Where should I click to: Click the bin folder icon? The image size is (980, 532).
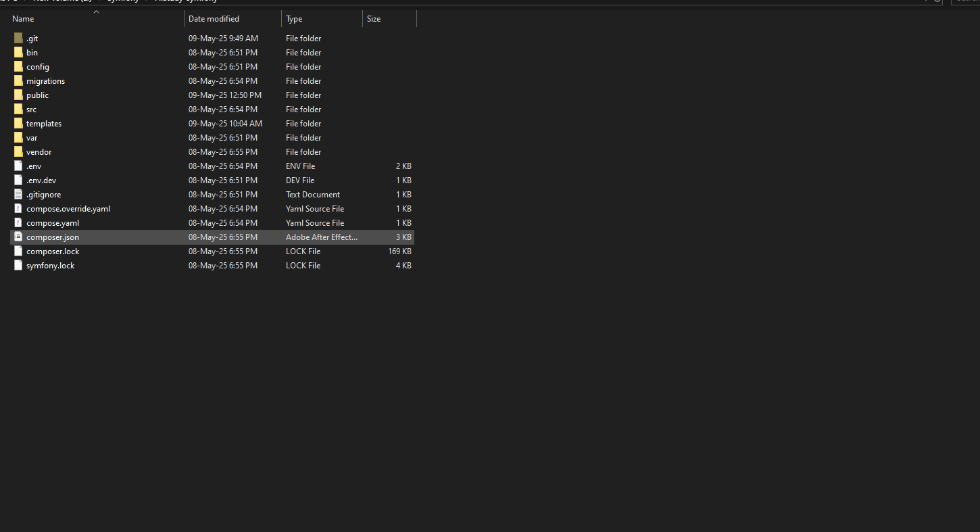[18, 53]
